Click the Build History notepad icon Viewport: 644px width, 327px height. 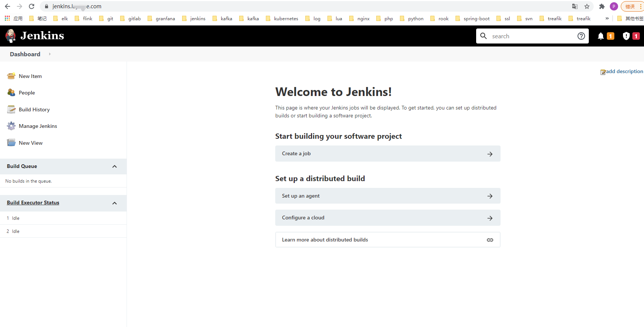pos(11,109)
